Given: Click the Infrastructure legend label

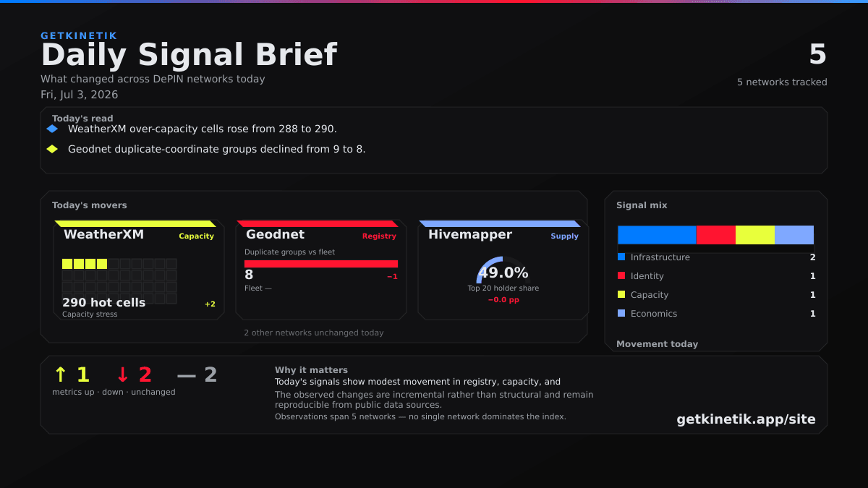Looking at the screenshot, I should click(660, 257).
